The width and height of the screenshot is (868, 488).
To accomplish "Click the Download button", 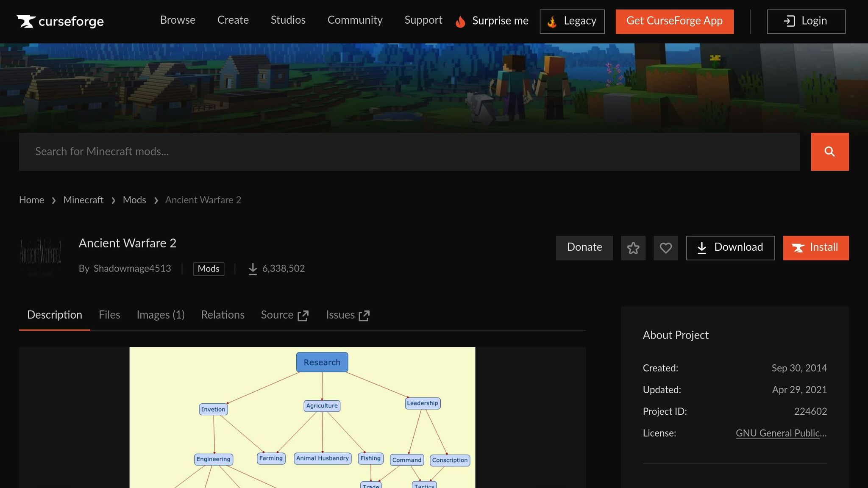I will pyautogui.click(x=730, y=248).
